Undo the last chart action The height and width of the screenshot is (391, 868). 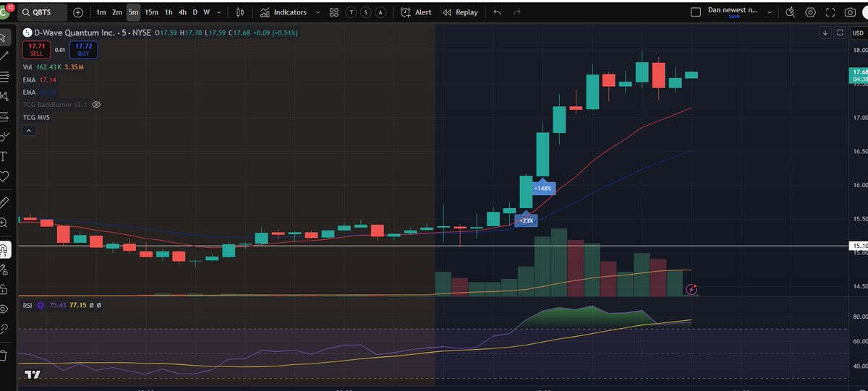point(497,12)
